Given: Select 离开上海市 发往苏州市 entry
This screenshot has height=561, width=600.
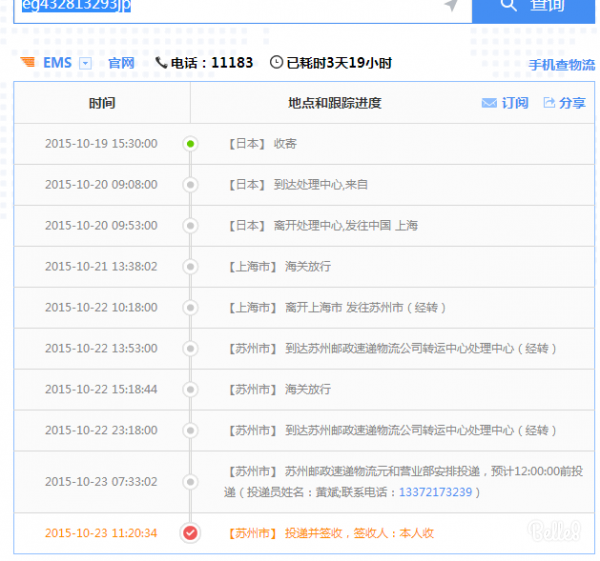Looking at the screenshot, I should (x=365, y=307).
